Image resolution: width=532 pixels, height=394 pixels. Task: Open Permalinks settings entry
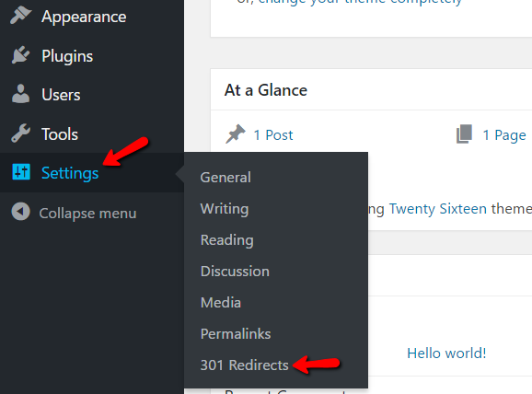click(x=236, y=333)
